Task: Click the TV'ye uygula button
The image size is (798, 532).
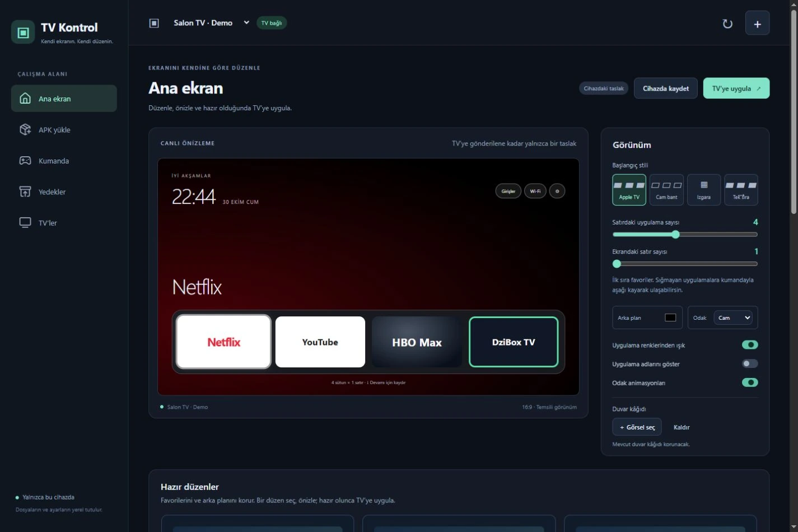Action: 736,88
